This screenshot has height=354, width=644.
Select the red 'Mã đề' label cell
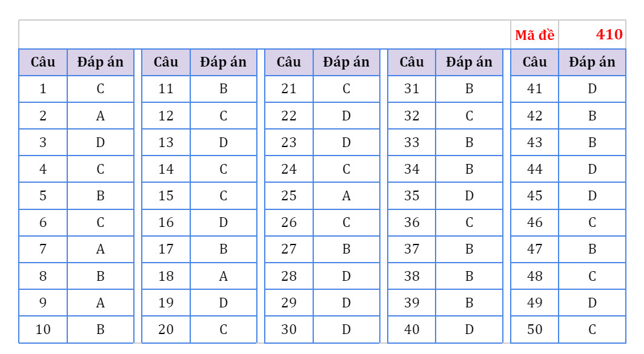click(x=534, y=34)
